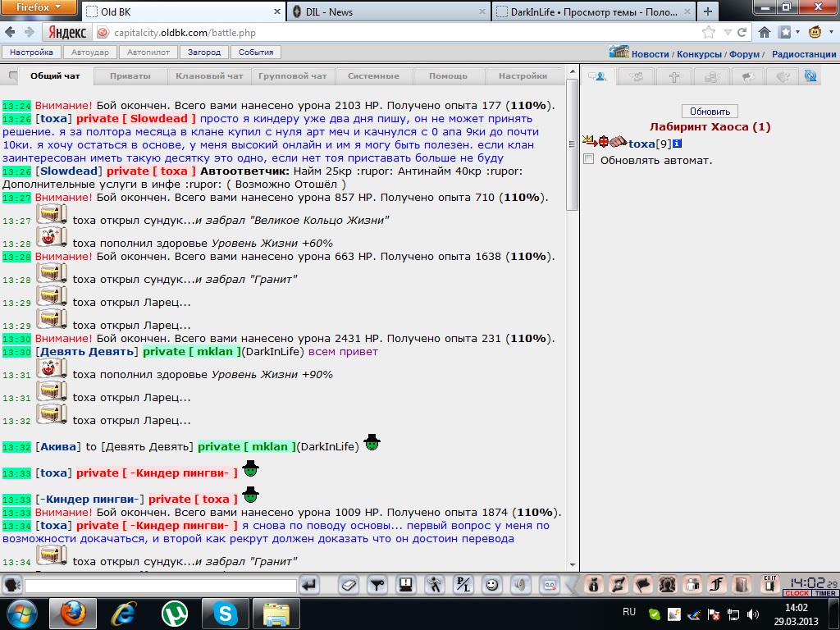This screenshot has width=840, height=630.
Task: Switch to the Приваты chat tab
Action: (130, 76)
